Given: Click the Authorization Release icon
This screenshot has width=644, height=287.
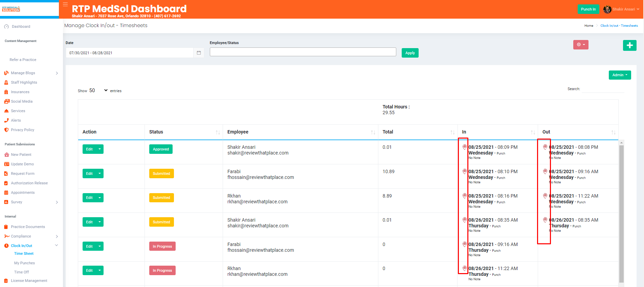Looking at the screenshot, I should click(6, 183).
